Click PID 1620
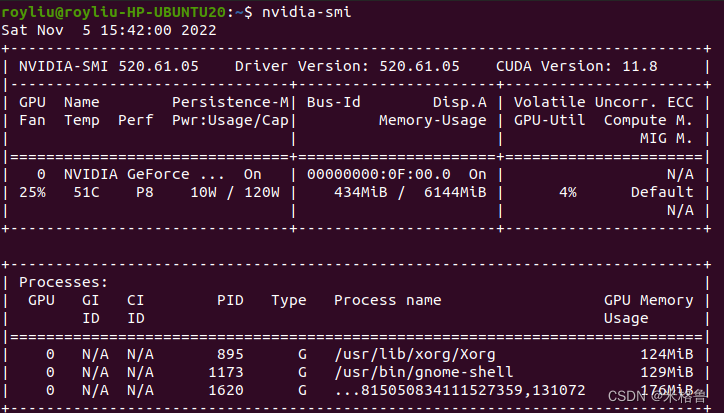 [226, 390]
